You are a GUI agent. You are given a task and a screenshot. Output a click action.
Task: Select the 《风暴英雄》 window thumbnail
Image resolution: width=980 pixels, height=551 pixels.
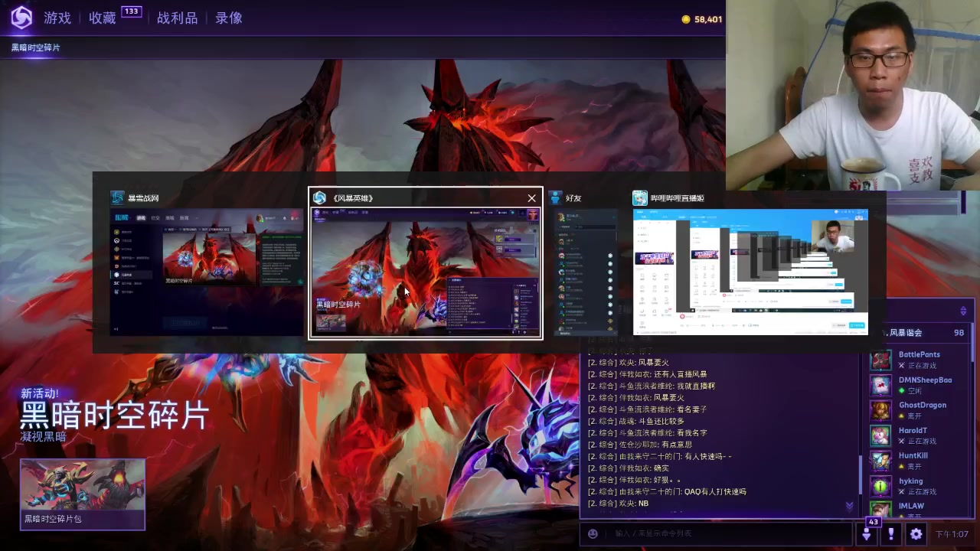tap(426, 272)
